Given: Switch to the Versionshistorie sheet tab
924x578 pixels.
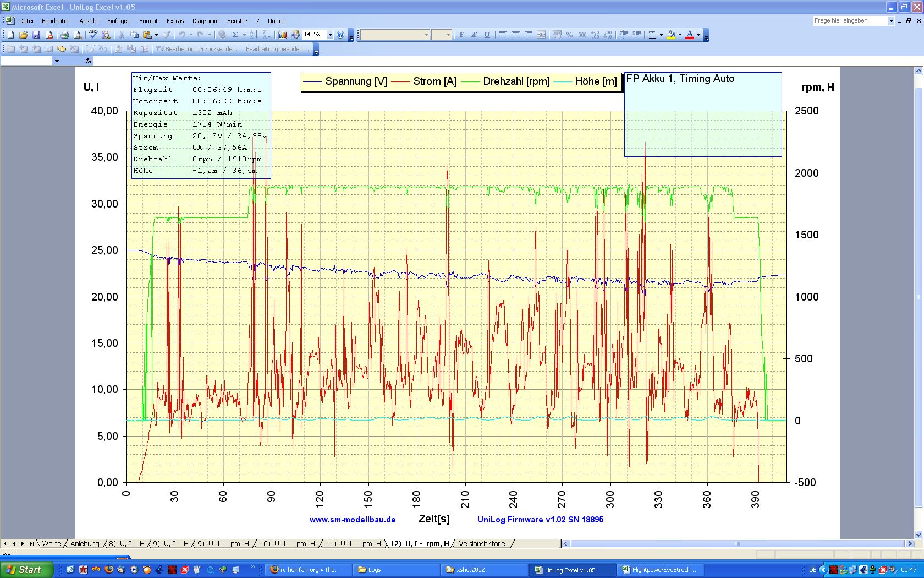Looking at the screenshot, I should click(x=482, y=543).
